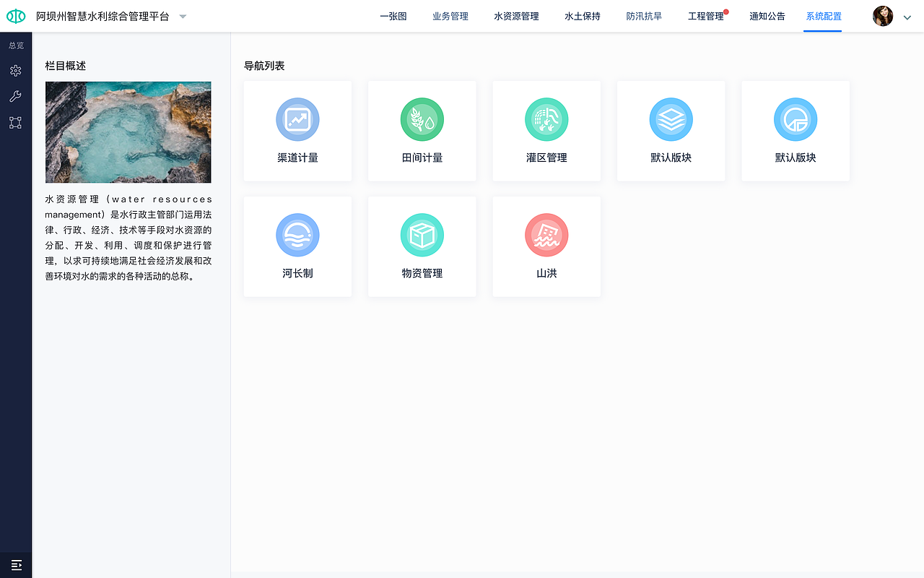924x578 pixels.
Task: Click the layers icon on first 默认版块 card
Action: (671, 119)
